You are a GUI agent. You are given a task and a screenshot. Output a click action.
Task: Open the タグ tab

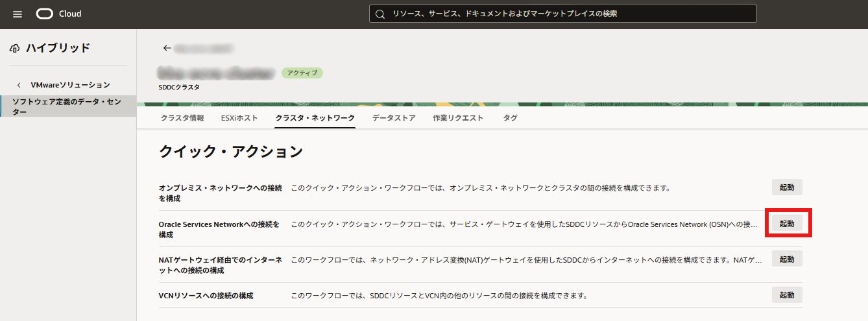[x=510, y=118]
